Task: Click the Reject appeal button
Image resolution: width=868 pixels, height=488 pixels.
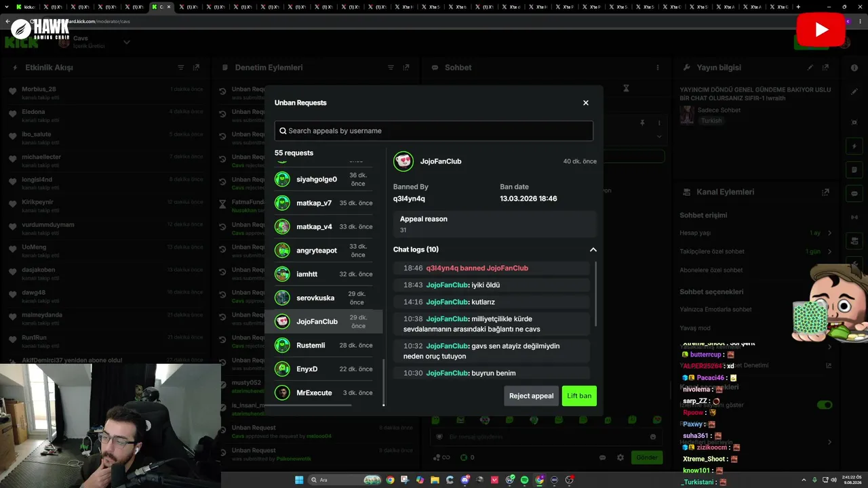Action: [x=531, y=396]
